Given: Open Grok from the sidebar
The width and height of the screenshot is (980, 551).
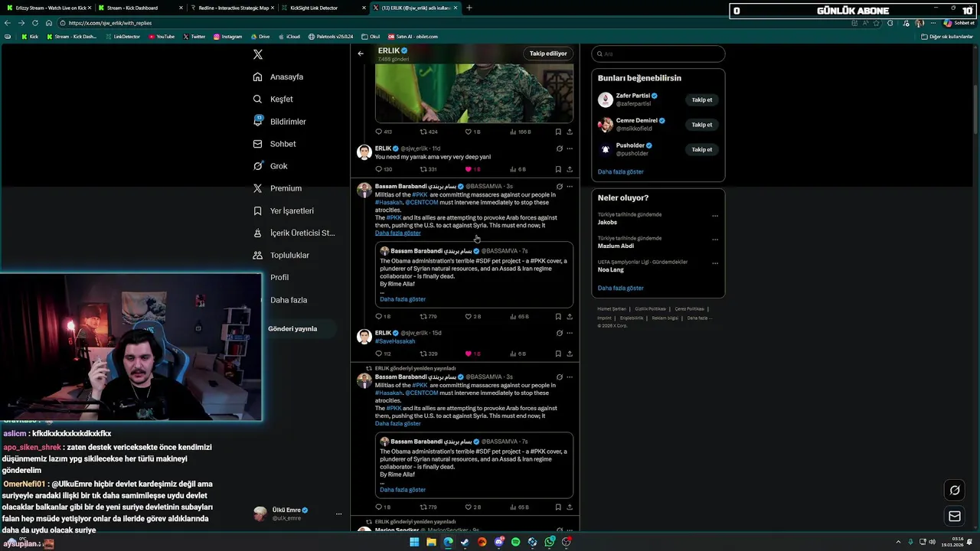Looking at the screenshot, I should pos(270,166).
